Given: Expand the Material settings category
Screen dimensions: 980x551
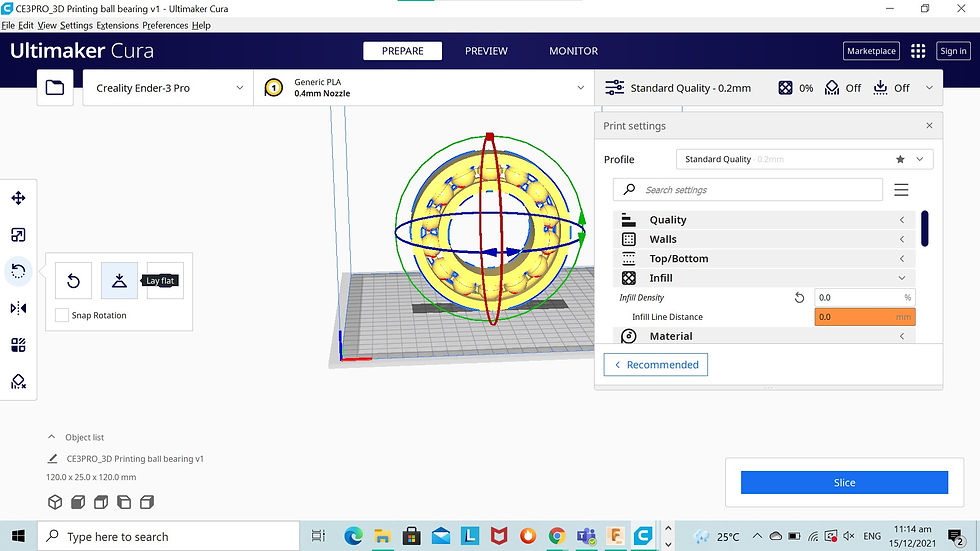Looking at the screenshot, I should pos(764,335).
